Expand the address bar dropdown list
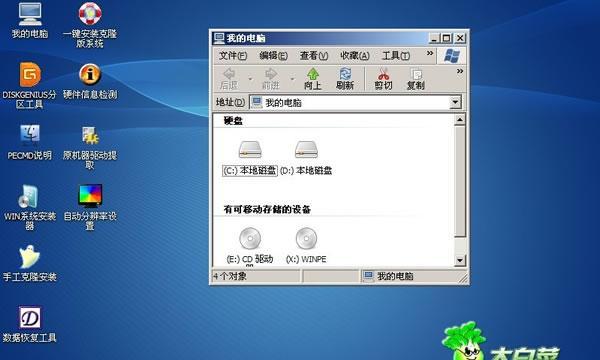The image size is (600, 360). 455,102
